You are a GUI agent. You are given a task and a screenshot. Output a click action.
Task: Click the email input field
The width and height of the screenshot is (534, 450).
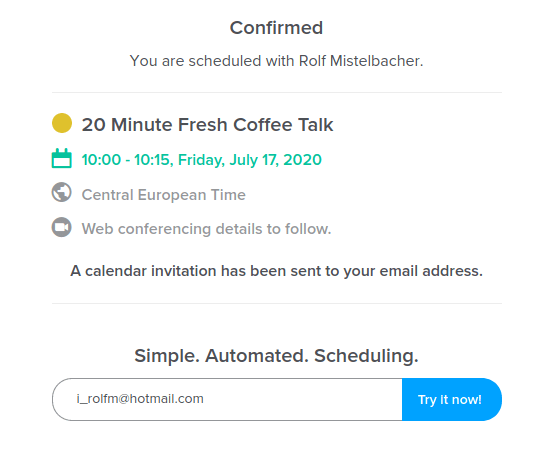tap(227, 399)
